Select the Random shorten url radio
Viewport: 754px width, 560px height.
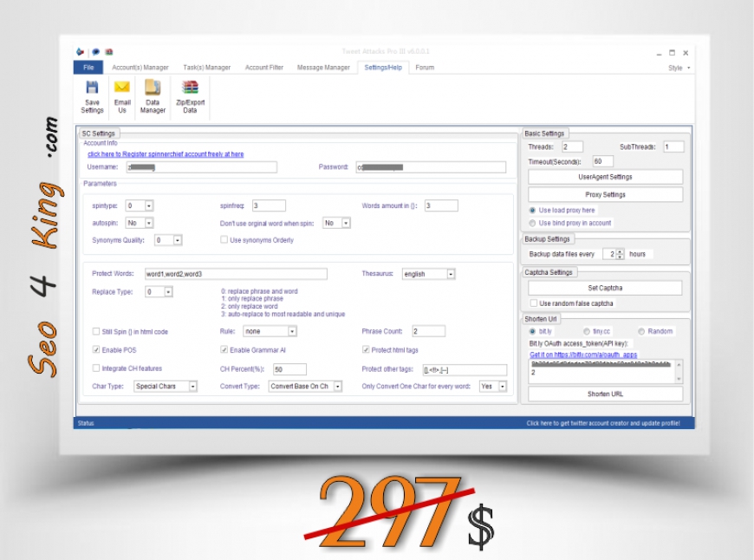tap(641, 331)
